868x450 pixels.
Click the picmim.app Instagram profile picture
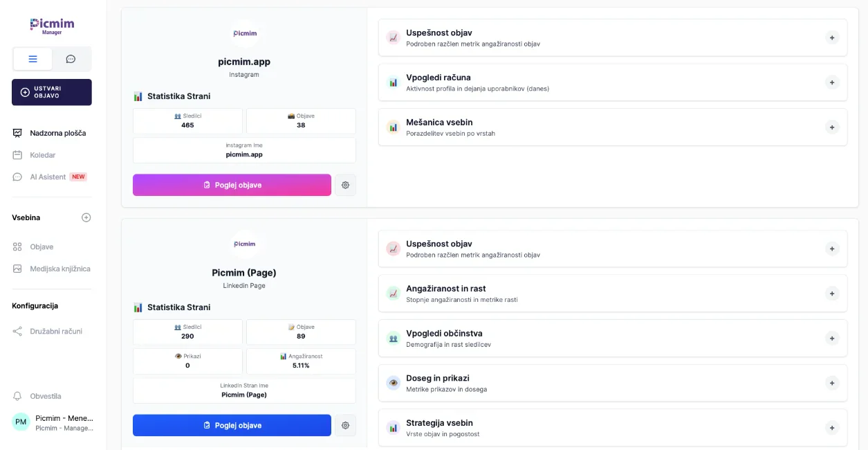tap(244, 33)
